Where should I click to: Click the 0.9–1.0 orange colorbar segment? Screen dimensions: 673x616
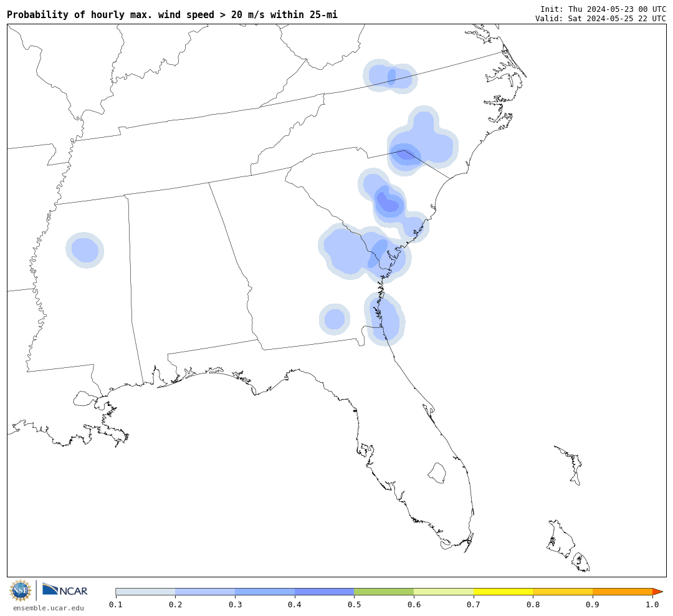pos(623,592)
